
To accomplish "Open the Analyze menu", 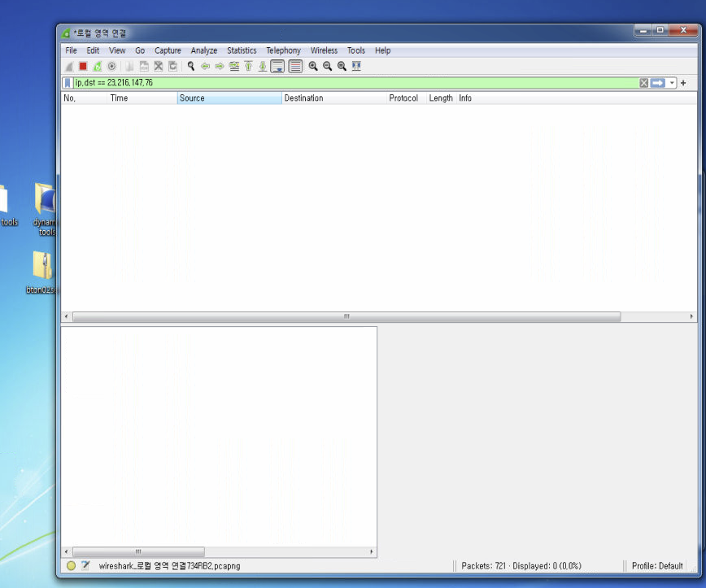I will (204, 50).
